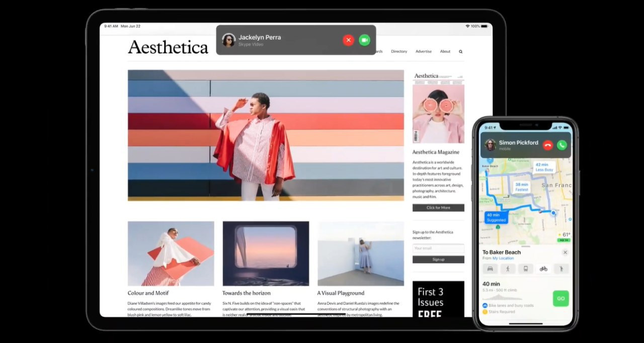Click the Aesthetica site logo
The width and height of the screenshot is (644, 343).
click(168, 47)
